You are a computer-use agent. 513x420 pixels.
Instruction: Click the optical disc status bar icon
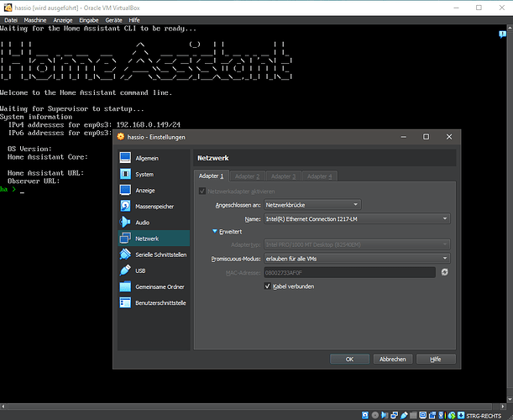pos(375,416)
